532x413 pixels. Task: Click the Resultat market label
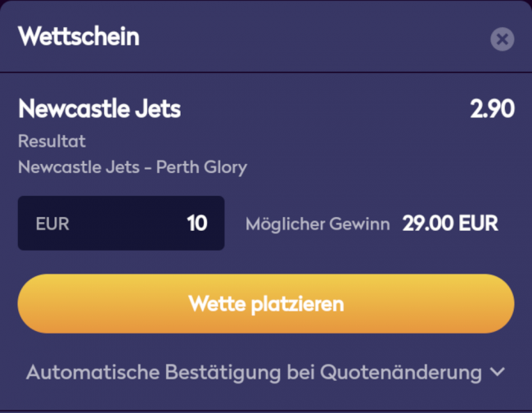coord(52,142)
